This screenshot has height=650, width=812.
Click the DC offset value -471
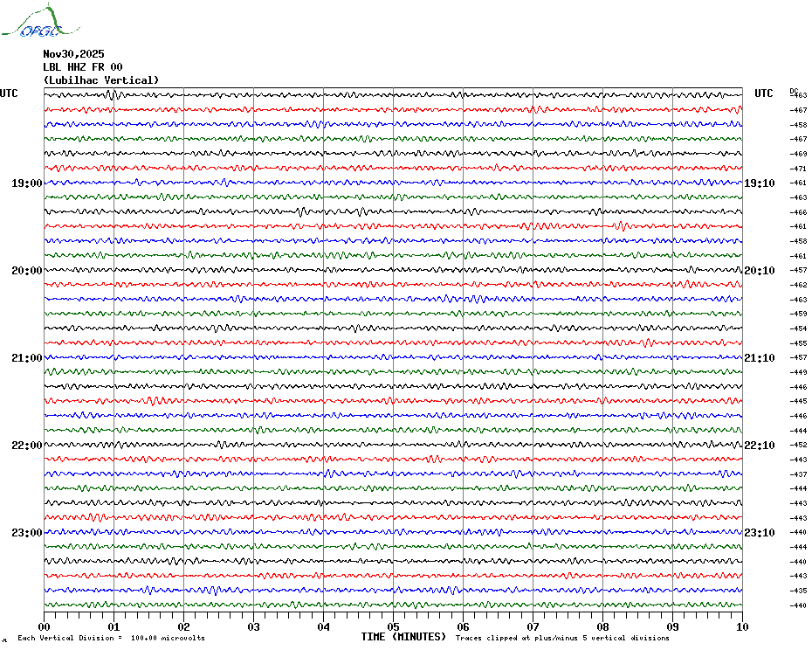point(799,169)
